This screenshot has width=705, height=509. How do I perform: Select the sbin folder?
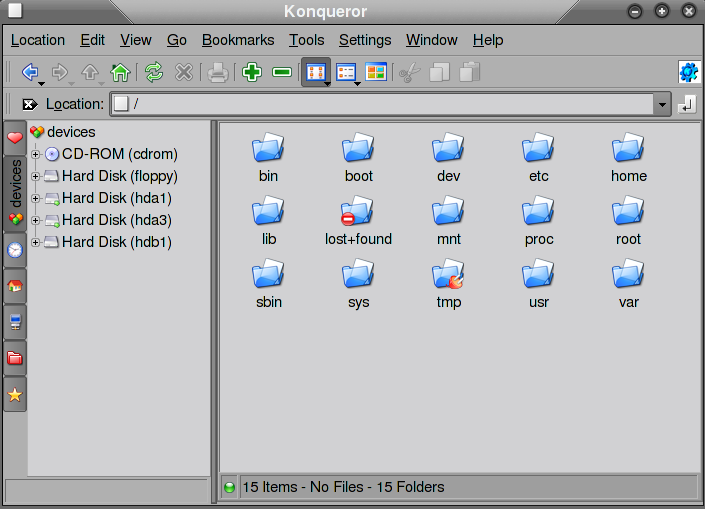(x=268, y=283)
